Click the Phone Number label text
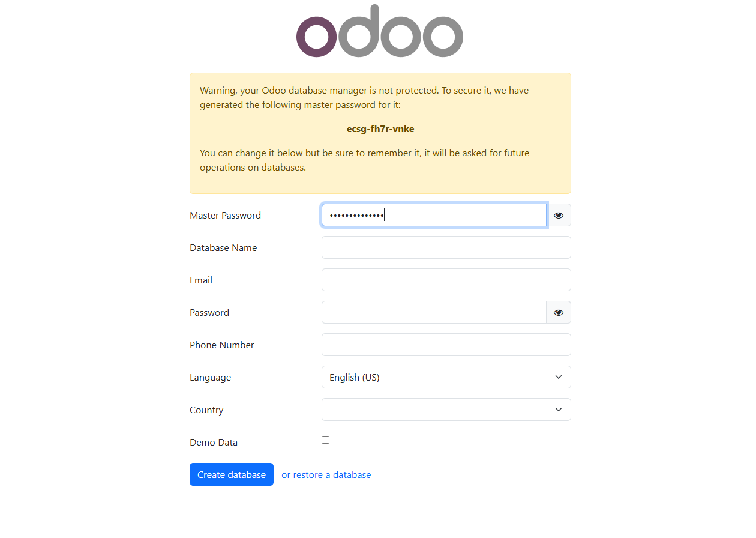The image size is (756, 538). [x=222, y=345]
